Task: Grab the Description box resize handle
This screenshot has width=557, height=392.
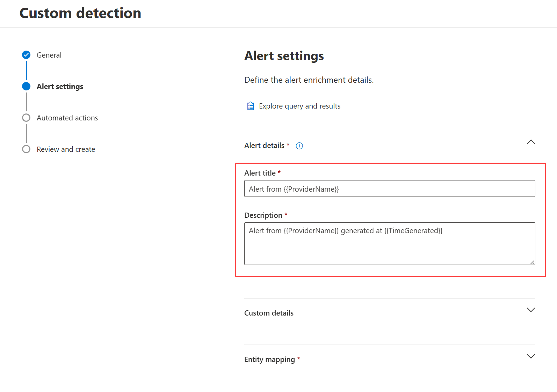Action: (532, 262)
